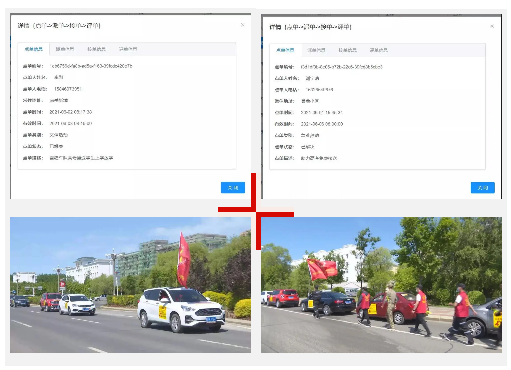The height and width of the screenshot is (370, 511).
Task: Click the blue button in right dialog
Action: click(x=483, y=188)
